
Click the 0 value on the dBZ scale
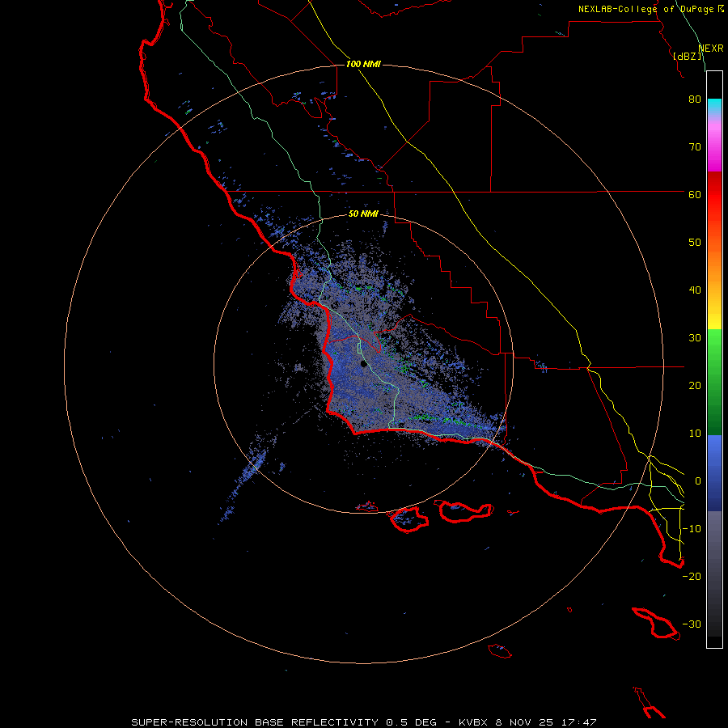point(697,481)
